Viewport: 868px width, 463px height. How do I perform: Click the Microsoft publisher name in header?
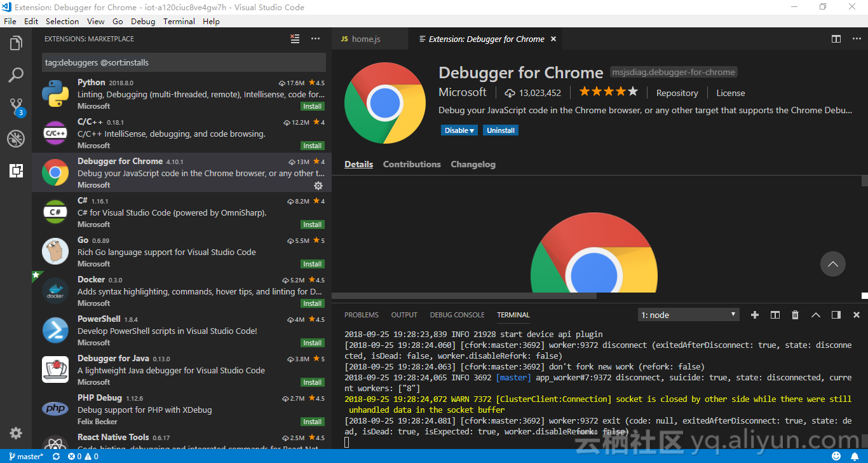pyautogui.click(x=463, y=92)
